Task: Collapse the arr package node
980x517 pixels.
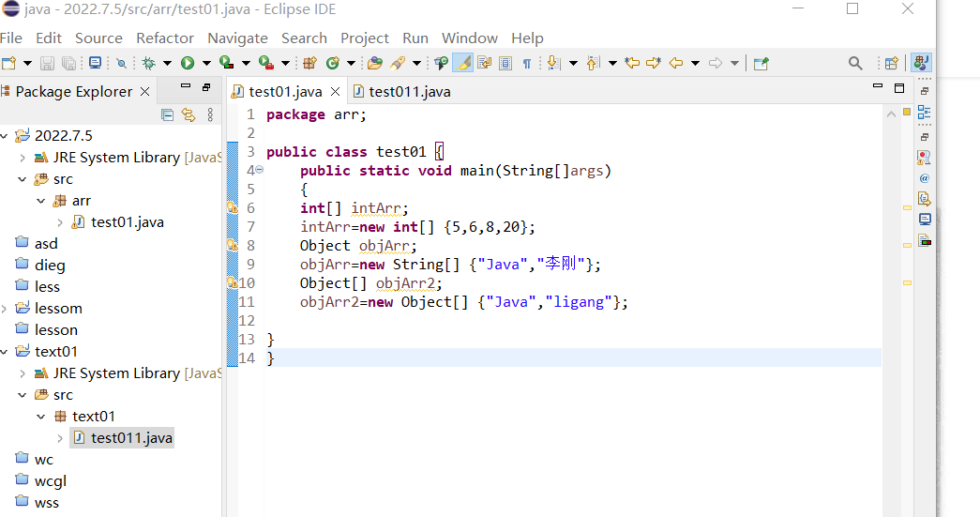Action: point(41,201)
